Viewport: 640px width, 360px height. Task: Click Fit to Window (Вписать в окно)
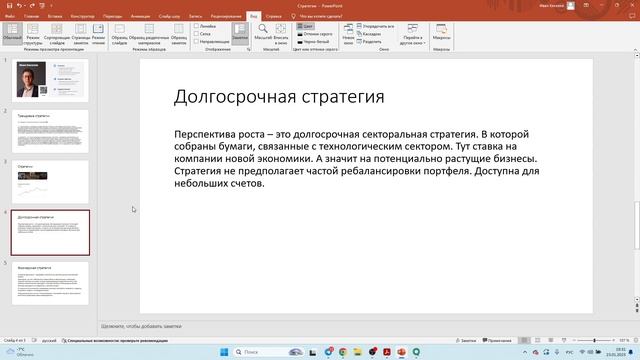click(x=281, y=34)
